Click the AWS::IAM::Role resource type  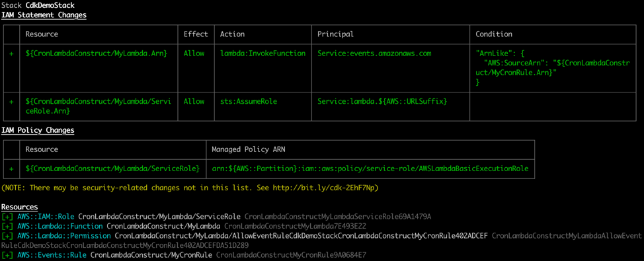click(46, 217)
